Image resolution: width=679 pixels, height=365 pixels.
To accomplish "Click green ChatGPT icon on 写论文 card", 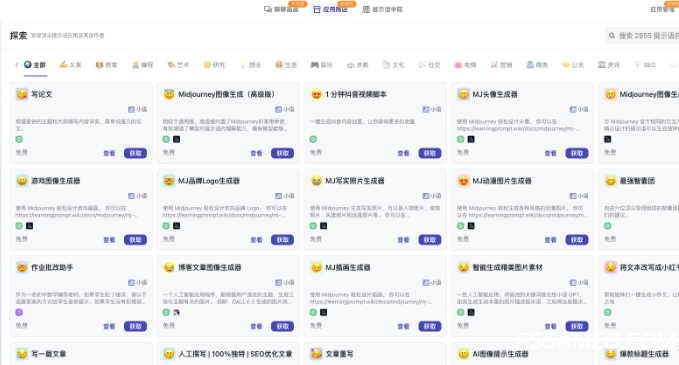I will tap(19, 139).
